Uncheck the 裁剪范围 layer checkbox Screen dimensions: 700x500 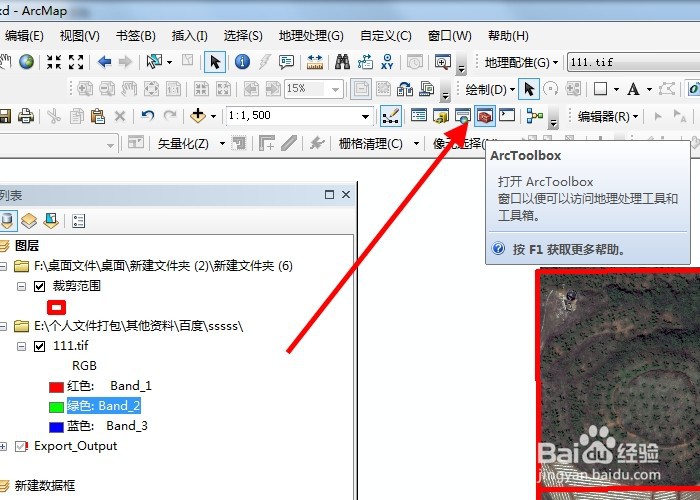[x=39, y=286]
